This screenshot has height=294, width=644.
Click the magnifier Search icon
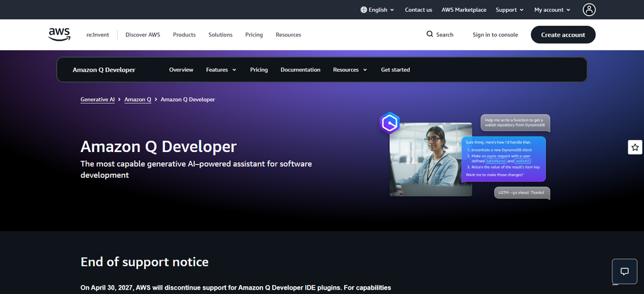430,35
